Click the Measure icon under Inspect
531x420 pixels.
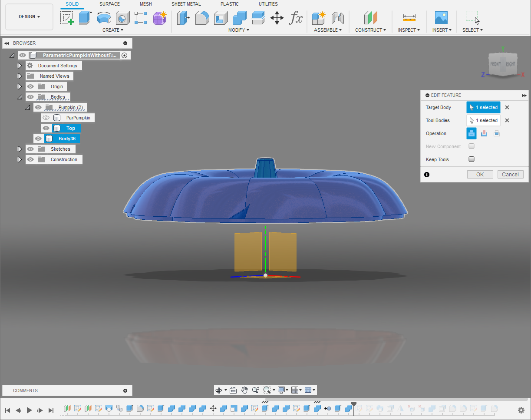409,18
